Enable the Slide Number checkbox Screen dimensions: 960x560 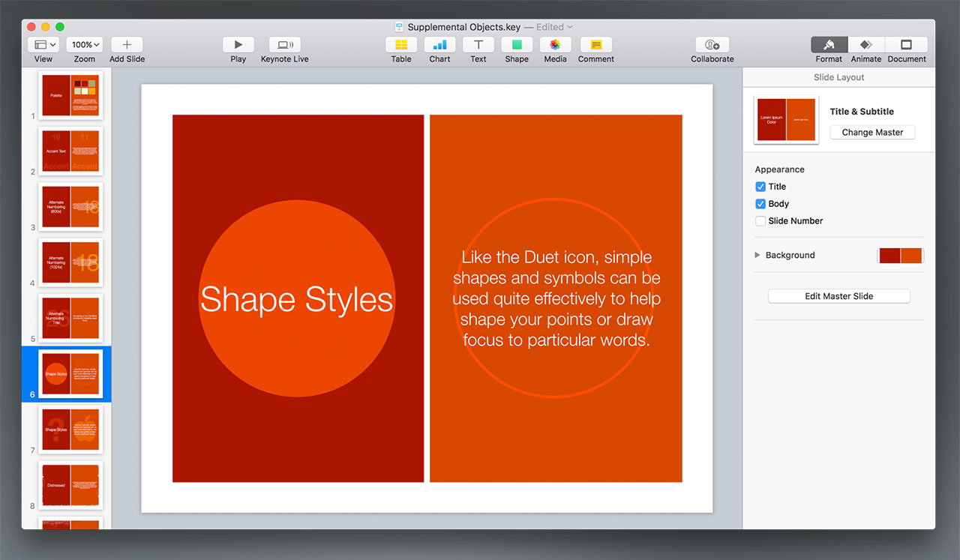760,221
